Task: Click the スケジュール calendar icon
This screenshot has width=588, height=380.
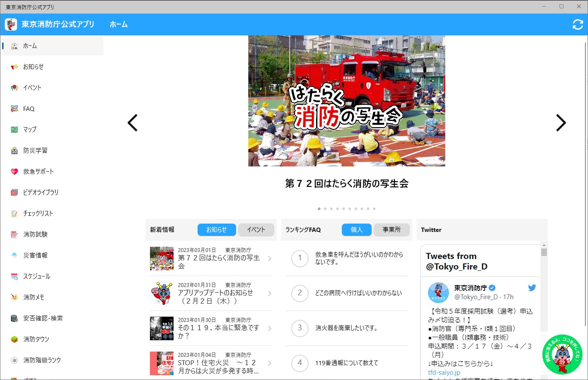Action: pyautogui.click(x=14, y=276)
